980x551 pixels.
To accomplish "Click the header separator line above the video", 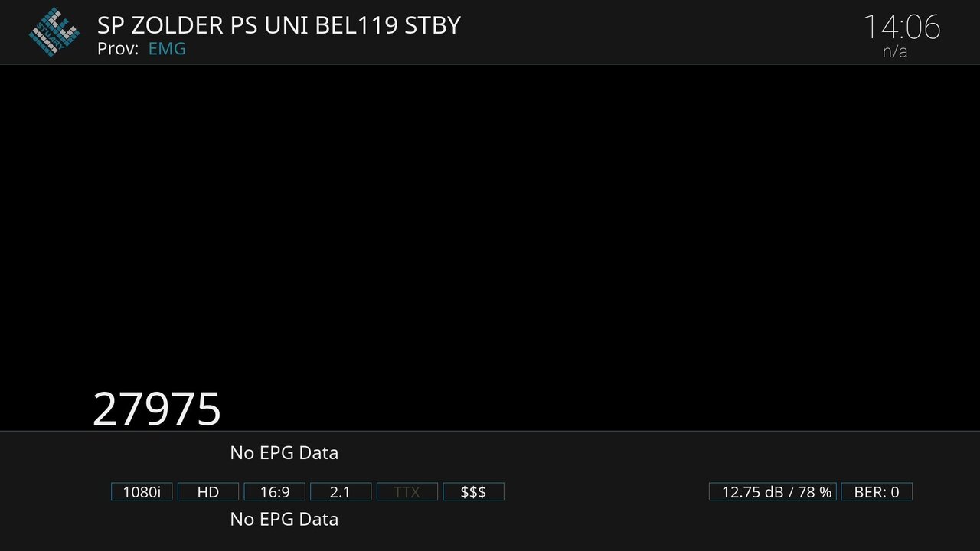I will click(x=490, y=64).
